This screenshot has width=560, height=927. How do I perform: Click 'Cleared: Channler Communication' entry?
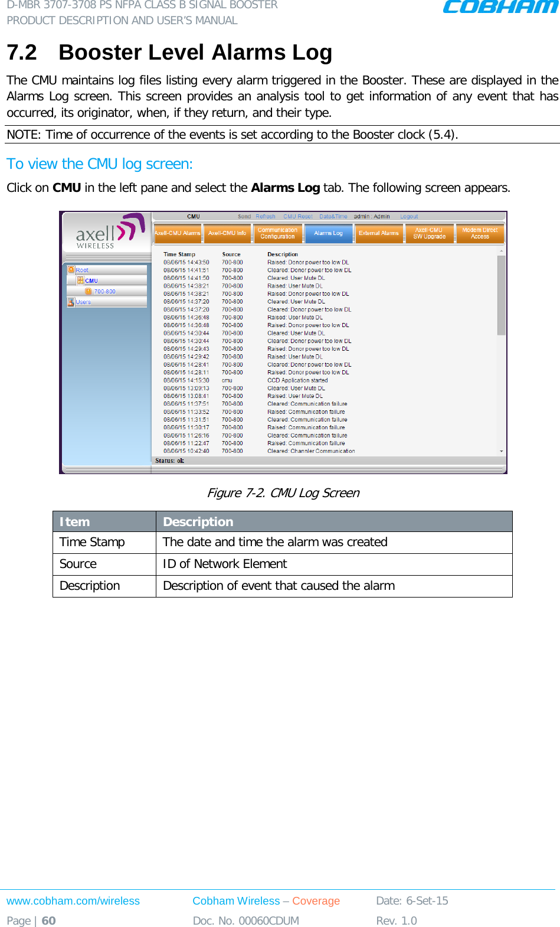311,451
